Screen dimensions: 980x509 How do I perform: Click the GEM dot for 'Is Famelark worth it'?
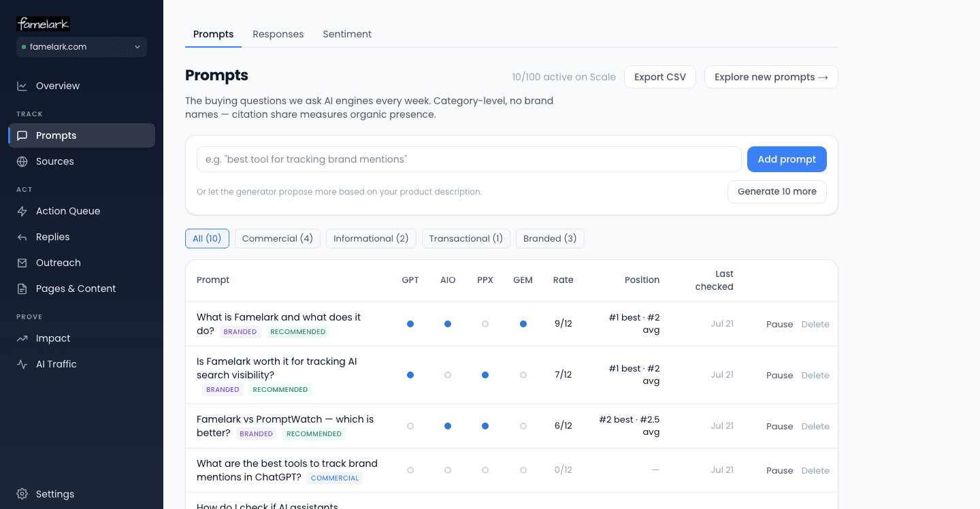[523, 375]
